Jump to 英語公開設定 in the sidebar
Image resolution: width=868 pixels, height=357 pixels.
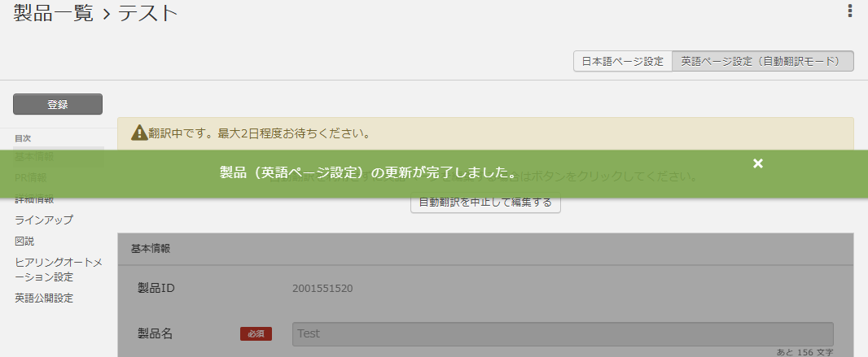(x=44, y=298)
